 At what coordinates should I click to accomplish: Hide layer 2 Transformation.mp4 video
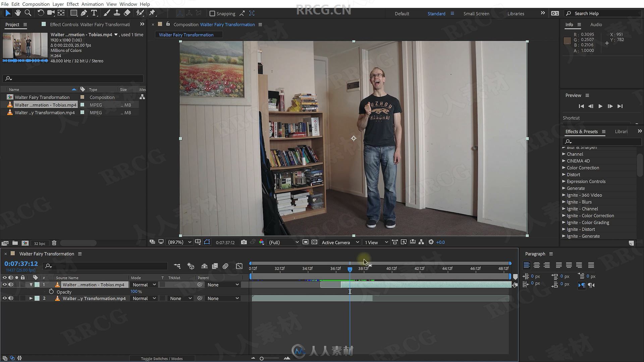click(x=5, y=298)
